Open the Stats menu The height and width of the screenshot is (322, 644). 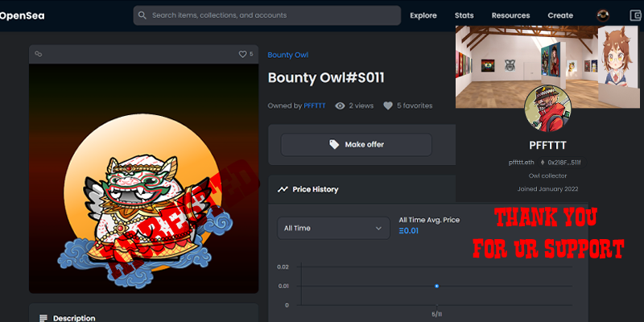[464, 15]
